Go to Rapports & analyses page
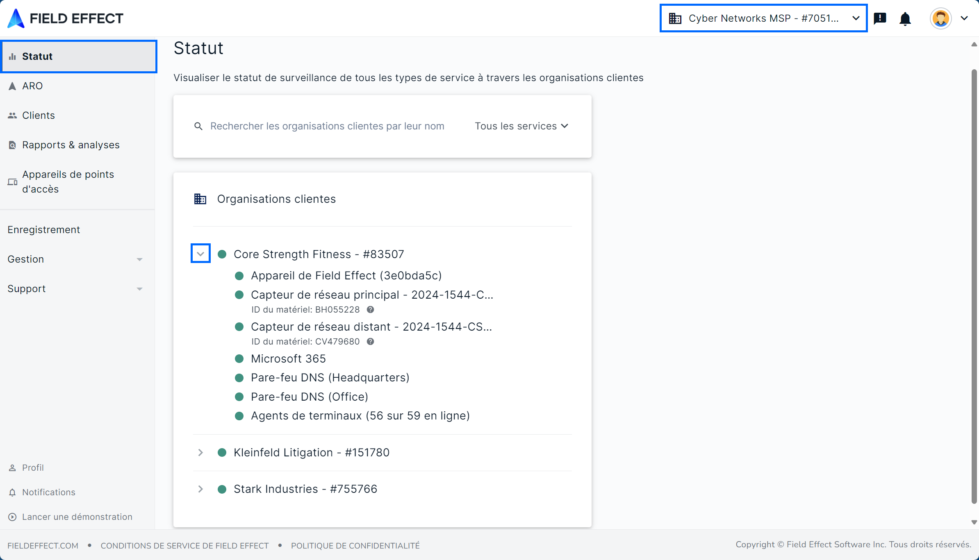Image resolution: width=979 pixels, height=560 pixels. pos(71,145)
